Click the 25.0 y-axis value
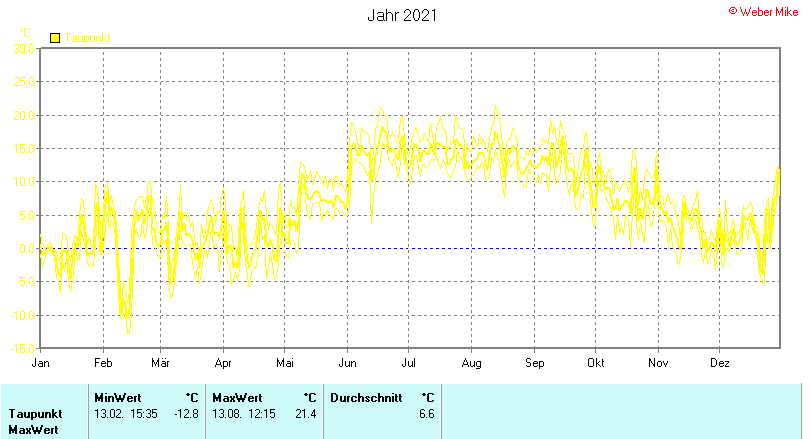Viewport: 810px width, 439px height. [24, 82]
